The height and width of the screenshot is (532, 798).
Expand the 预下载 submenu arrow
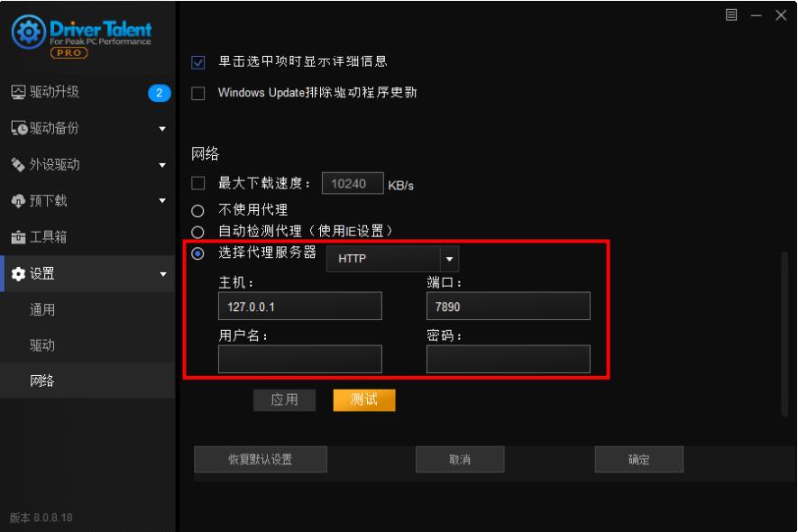[162, 201]
